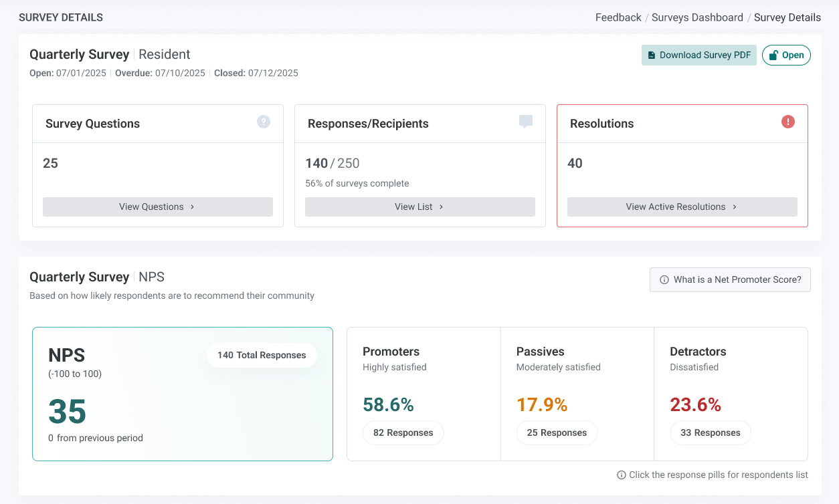Click the info icon beside response pills hint
Image resolution: width=839 pixels, height=504 pixels.
622,475
